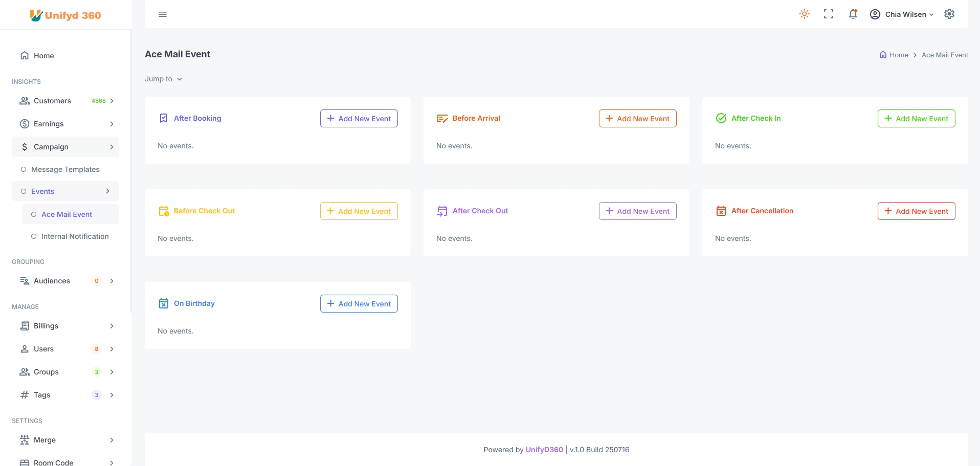Viewport: 980px width, 466px height.
Task: Click the On Birthday calendar icon
Action: (x=164, y=304)
